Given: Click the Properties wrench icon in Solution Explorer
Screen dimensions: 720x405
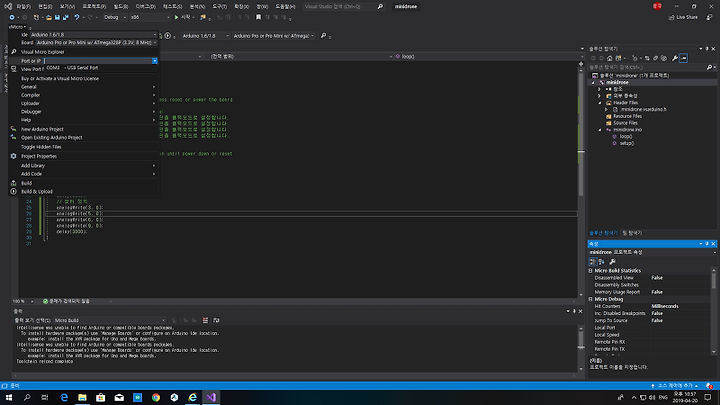Looking at the screenshot, I should coord(675,58).
